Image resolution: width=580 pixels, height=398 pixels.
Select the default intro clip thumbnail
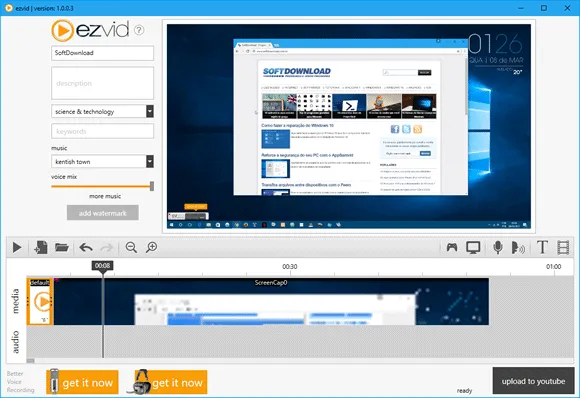40,301
